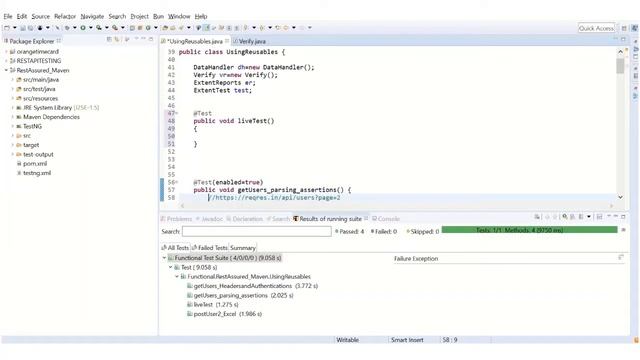Click the Search input in TestNG results

[x=257, y=231]
